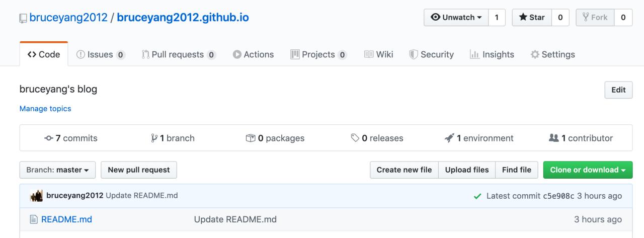Viewport: 644px width, 238px height.
Task: Open repository Settings tab
Action: tap(552, 54)
